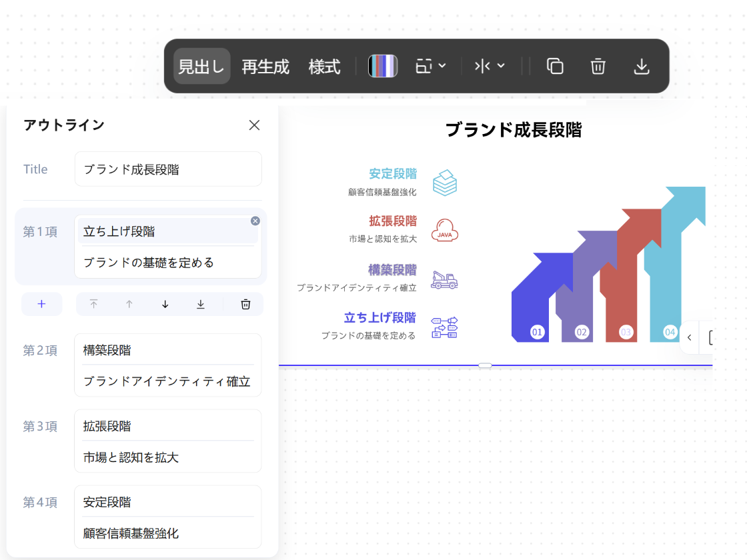Image resolution: width=747 pixels, height=560 pixels.
Task: Expand the hidden panel via the left chevron
Action: pyautogui.click(x=690, y=337)
